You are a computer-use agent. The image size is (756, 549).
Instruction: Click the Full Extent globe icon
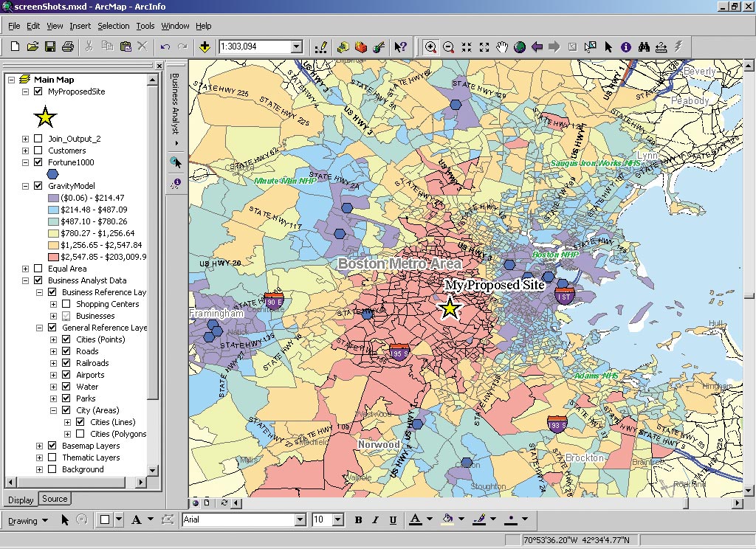(x=520, y=47)
